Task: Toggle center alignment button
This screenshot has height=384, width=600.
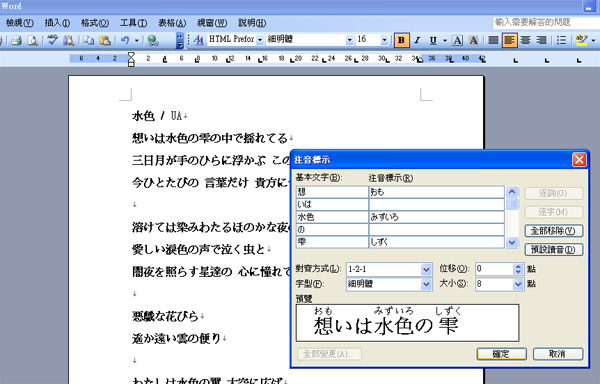Action: (525, 40)
